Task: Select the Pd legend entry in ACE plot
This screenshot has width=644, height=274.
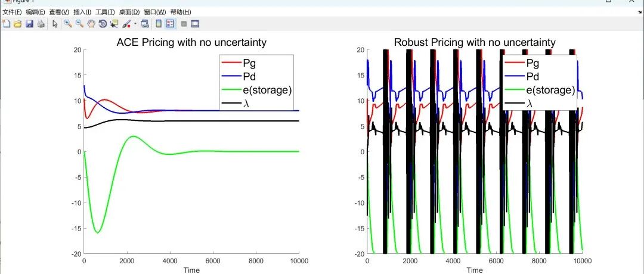Action: click(250, 76)
